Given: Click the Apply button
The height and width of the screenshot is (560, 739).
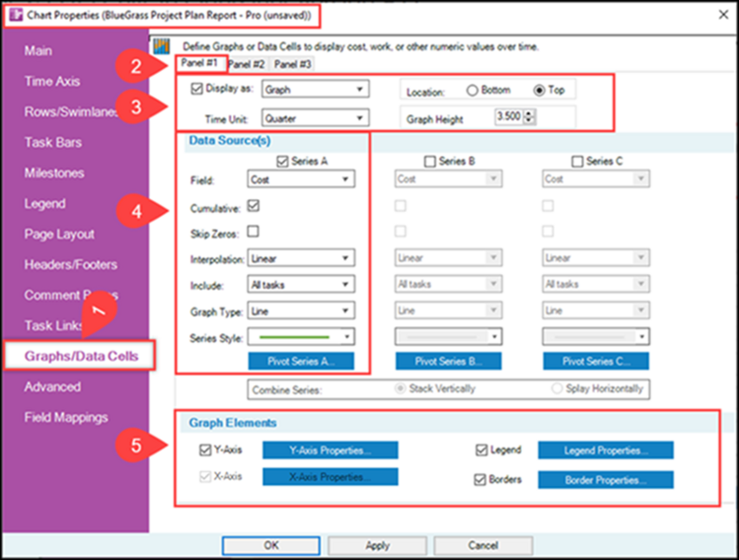Looking at the screenshot, I should click(377, 545).
